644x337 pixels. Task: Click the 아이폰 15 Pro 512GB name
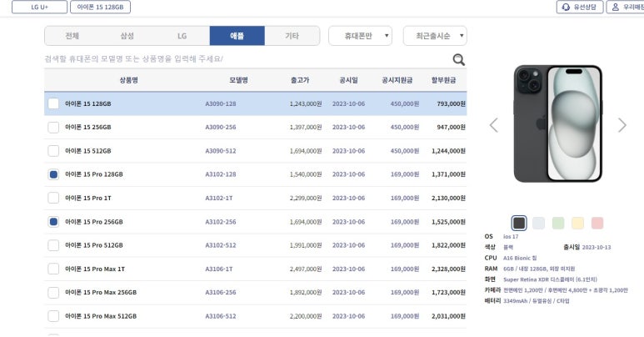pyautogui.click(x=93, y=245)
